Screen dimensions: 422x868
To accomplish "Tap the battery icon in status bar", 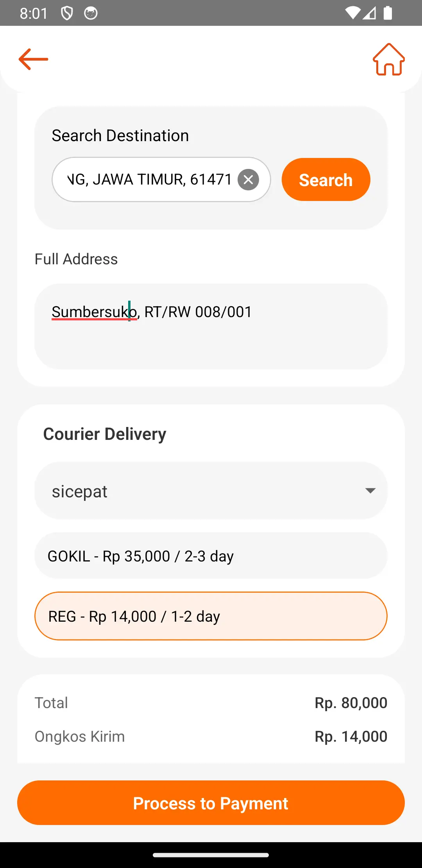I will [x=388, y=13].
